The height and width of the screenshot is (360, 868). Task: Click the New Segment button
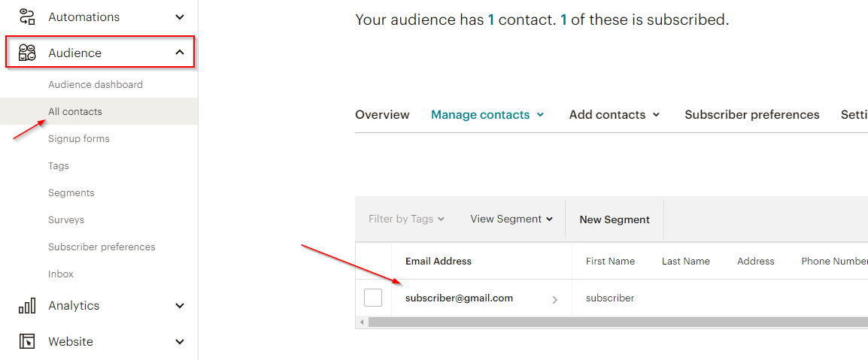[x=615, y=219]
